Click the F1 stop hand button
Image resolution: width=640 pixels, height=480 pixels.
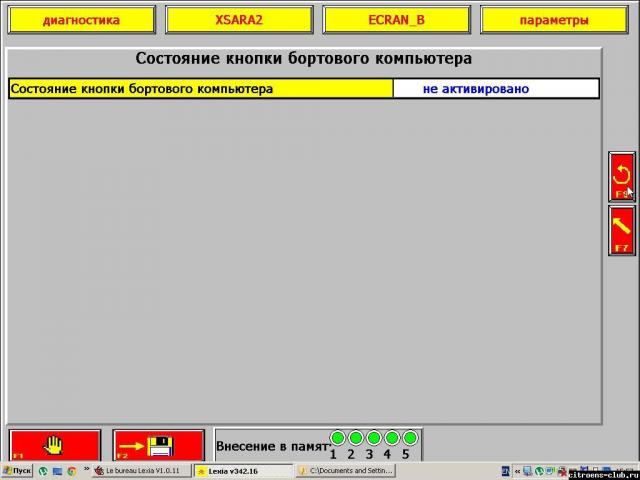coord(55,444)
